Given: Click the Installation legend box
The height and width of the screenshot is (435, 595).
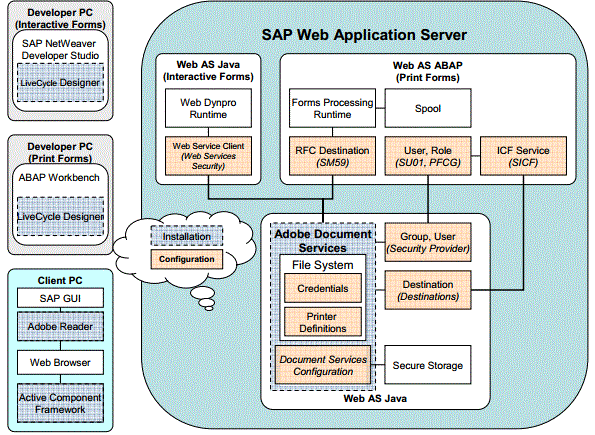Looking at the screenshot, I should point(187,236).
